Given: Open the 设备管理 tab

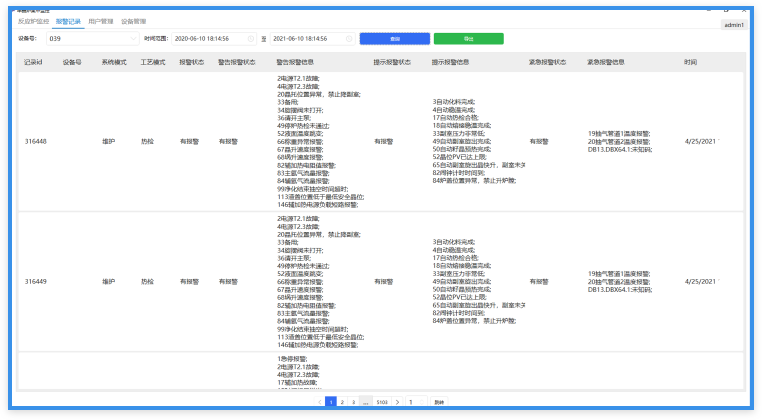Looking at the screenshot, I should (133, 20).
